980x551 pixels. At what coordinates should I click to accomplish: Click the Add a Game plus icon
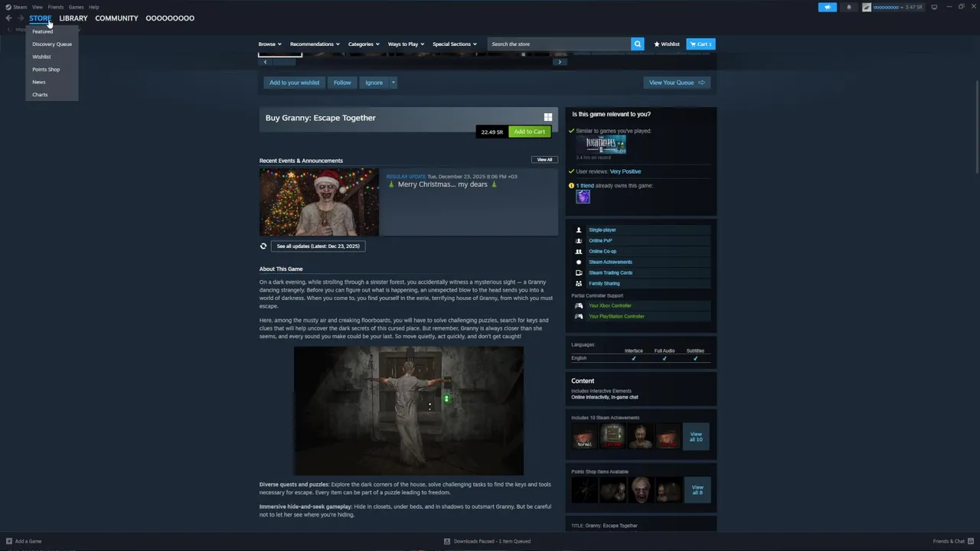[9, 541]
